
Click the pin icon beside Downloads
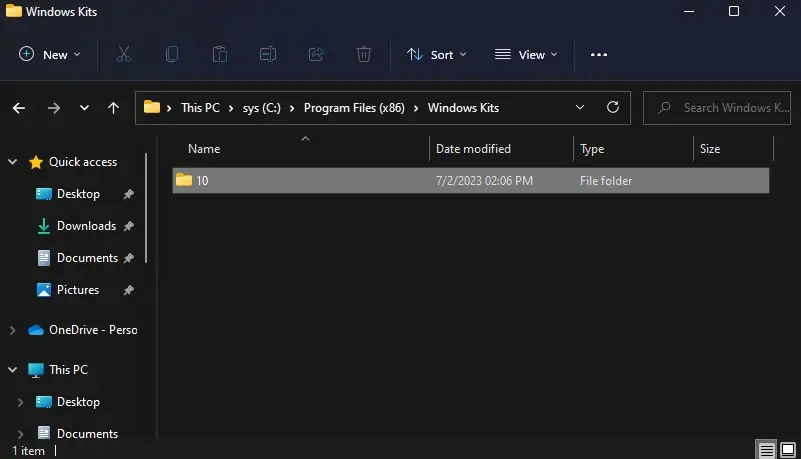point(129,226)
